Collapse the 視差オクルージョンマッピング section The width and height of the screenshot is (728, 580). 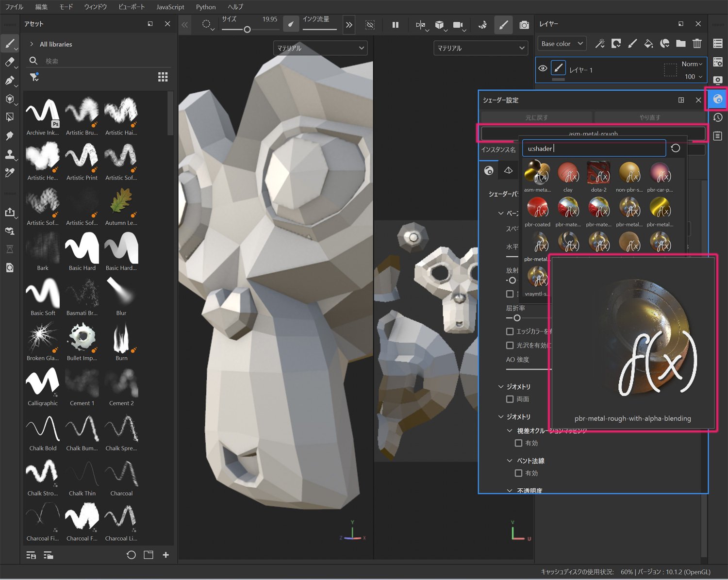510,431
